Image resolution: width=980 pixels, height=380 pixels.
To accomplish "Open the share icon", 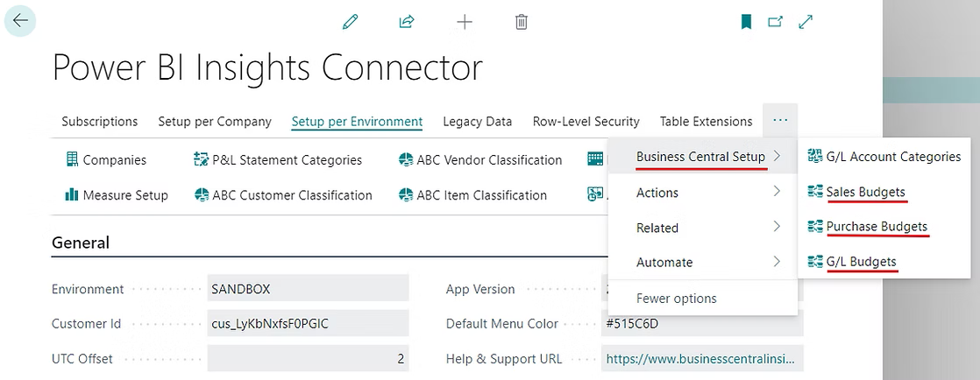I will [x=407, y=22].
